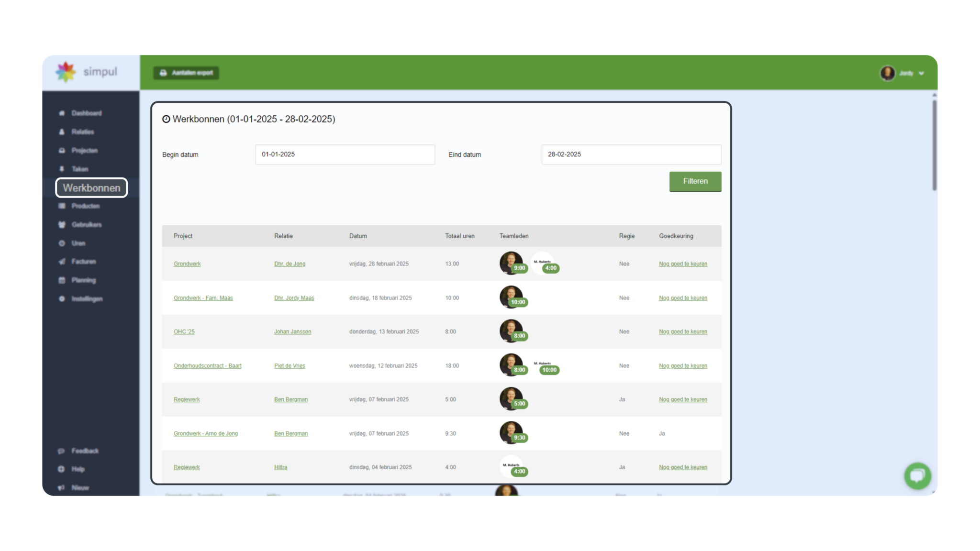Screen dimensions: 980x551
Task: Open relation Piet de Vries
Action: coord(290,366)
